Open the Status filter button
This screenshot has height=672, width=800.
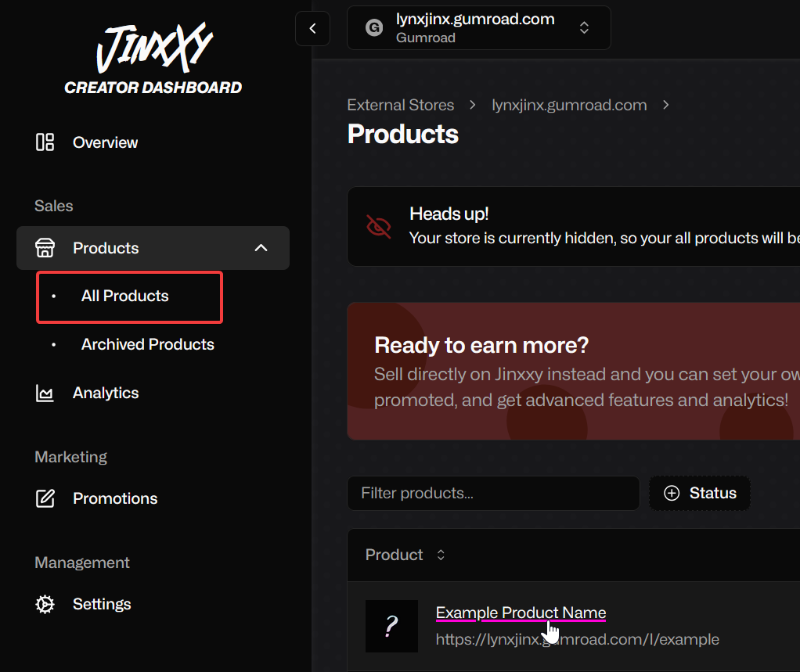point(700,493)
